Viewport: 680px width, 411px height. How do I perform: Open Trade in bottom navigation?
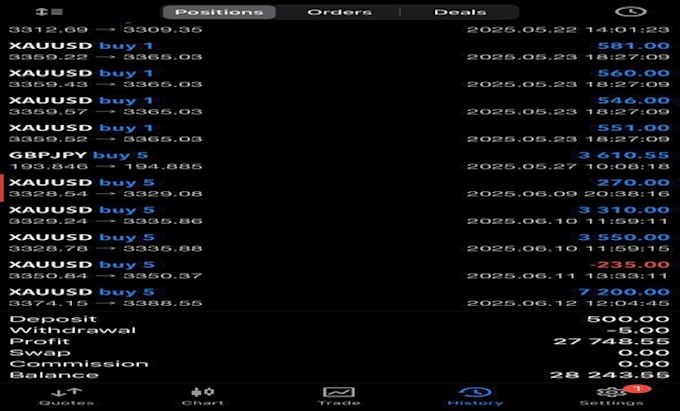339,397
